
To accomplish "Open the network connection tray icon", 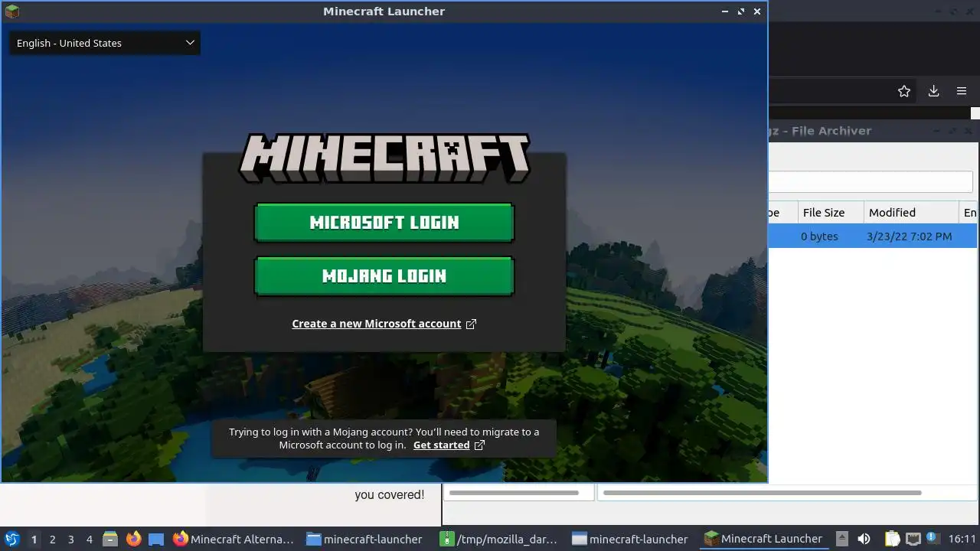I will click(x=913, y=539).
